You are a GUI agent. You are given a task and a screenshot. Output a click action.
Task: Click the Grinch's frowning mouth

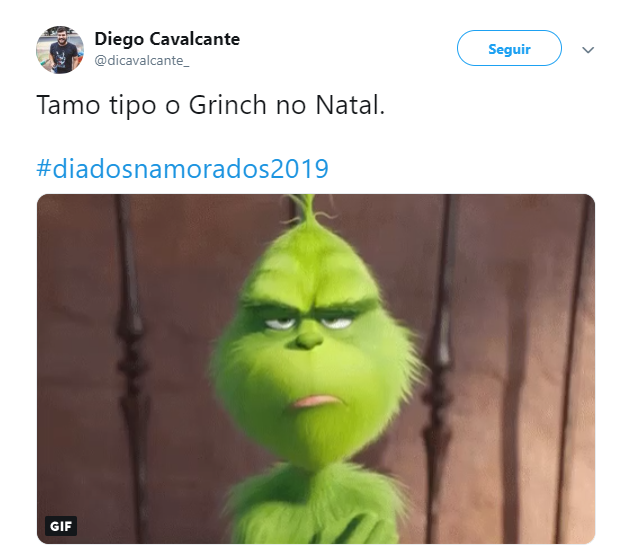coord(318,401)
